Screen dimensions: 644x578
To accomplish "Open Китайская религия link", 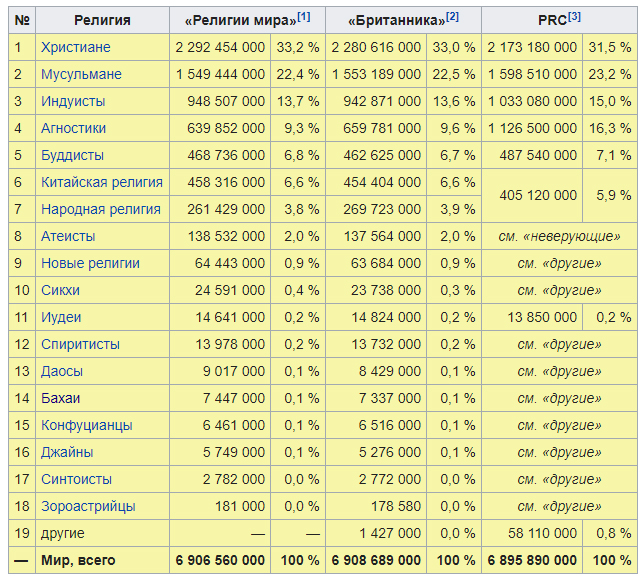I will pos(101,182).
